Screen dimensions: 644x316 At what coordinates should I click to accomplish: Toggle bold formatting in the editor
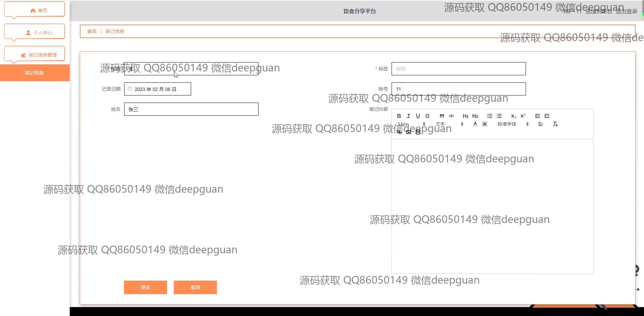[x=399, y=116]
